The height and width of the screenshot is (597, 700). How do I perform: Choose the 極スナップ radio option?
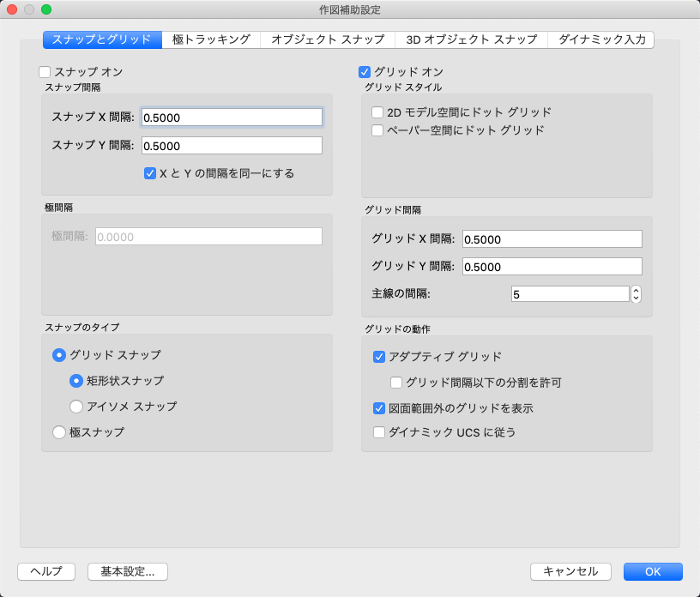click(59, 432)
